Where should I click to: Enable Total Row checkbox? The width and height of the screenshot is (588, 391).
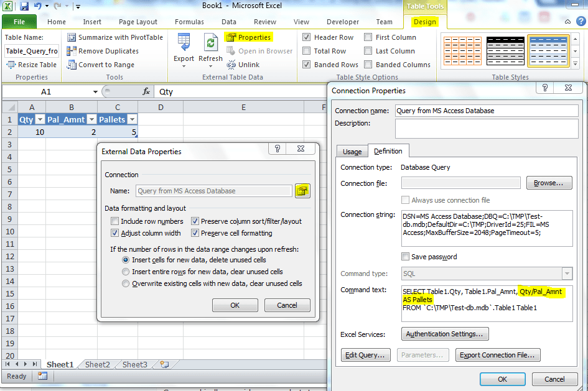coord(306,50)
